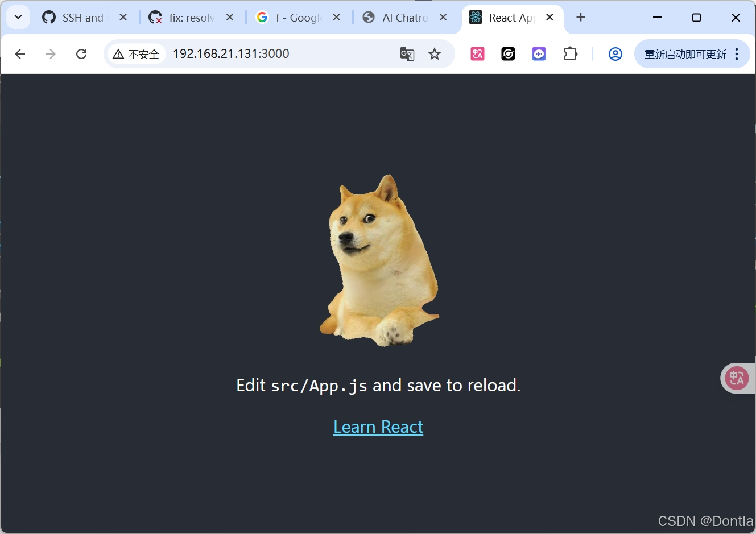The image size is (756, 534).
Task: Bookmark this page with the star
Action: point(435,54)
